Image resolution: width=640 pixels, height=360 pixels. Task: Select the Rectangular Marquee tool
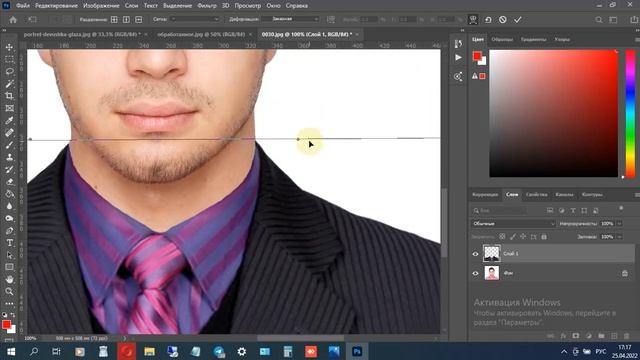[x=9, y=60]
